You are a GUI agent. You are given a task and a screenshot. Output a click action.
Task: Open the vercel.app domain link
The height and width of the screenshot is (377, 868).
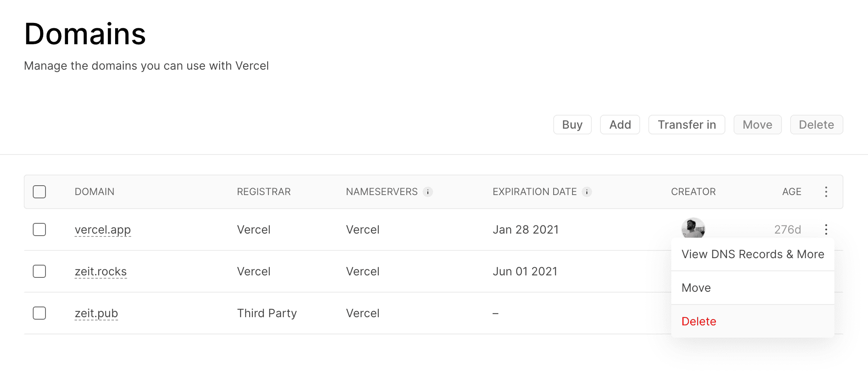coord(102,229)
